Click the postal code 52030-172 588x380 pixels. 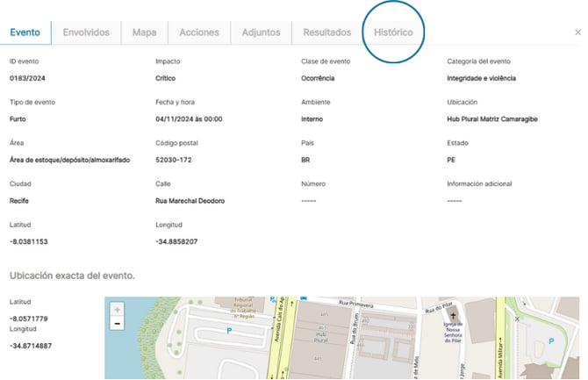[173, 160]
